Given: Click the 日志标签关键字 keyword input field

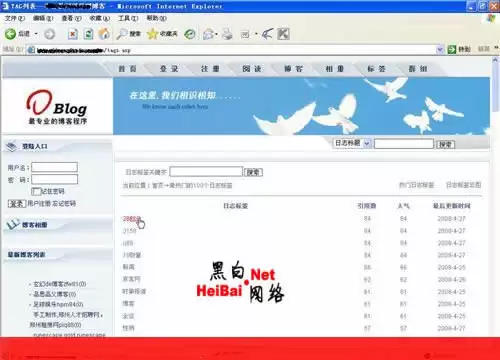Looking at the screenshot, I should pos(206,172).
